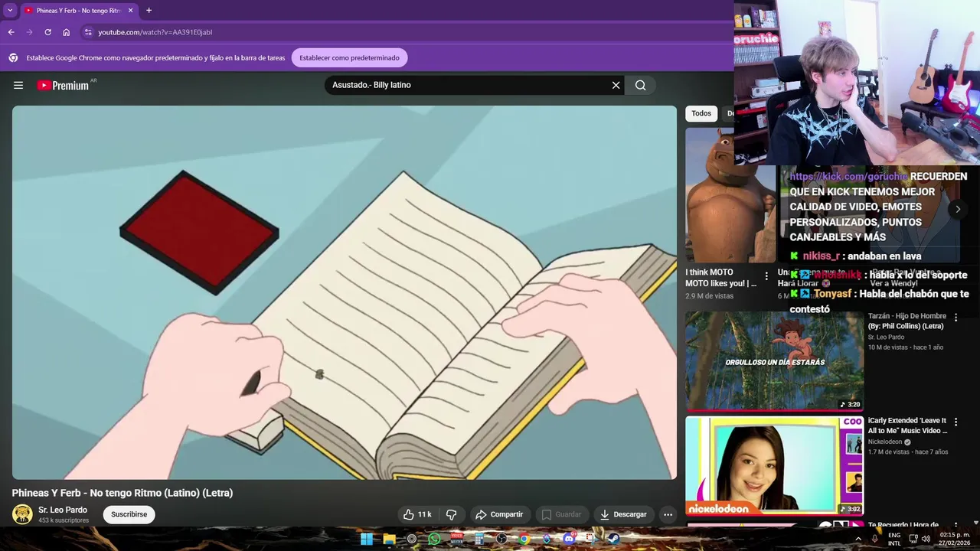
Task: Set Chrome as default via Establecer como predeterminado
Action: 349,57
